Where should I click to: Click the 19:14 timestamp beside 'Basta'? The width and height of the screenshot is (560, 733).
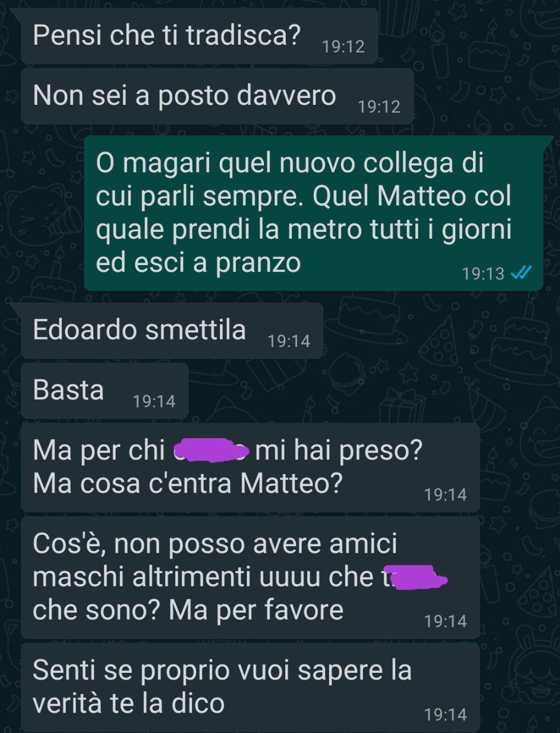154,401
